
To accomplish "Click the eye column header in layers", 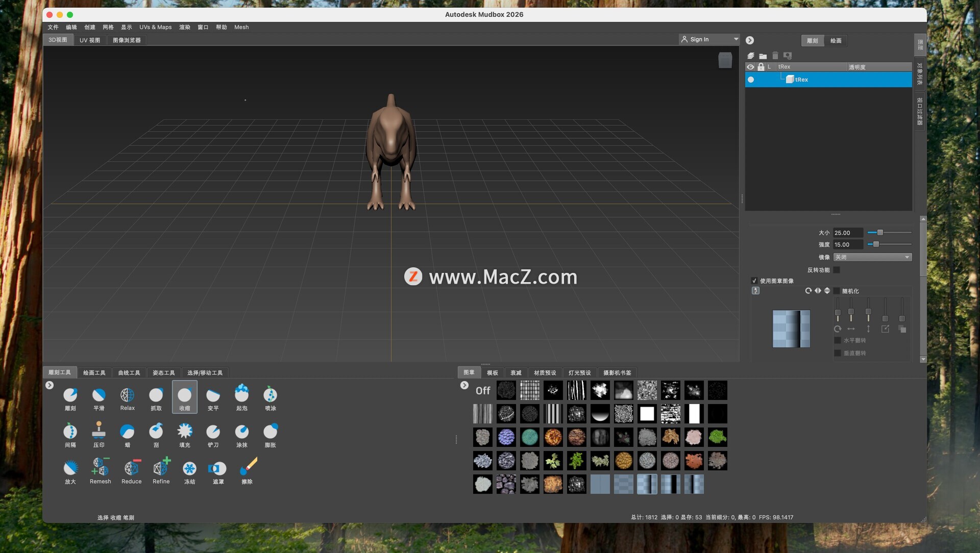I will tap(750, 67).
